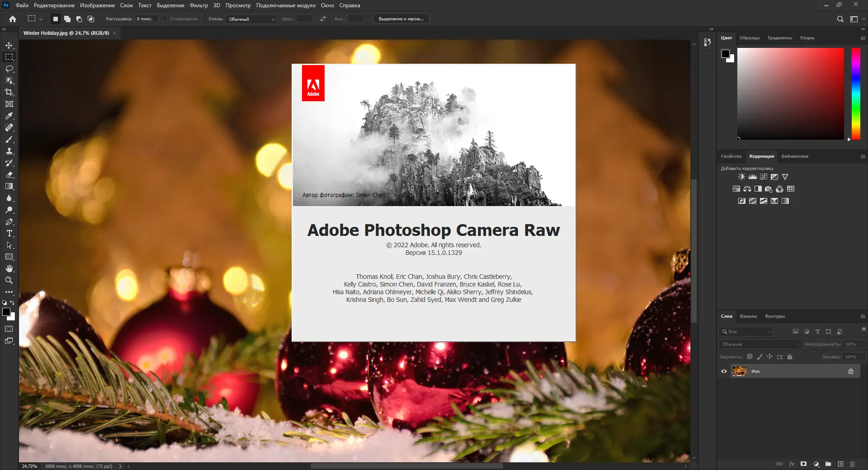The width and height of the screenshot is (868, 470).
Task: Open the Color panel options menu
Action: (x=863, y=38)
